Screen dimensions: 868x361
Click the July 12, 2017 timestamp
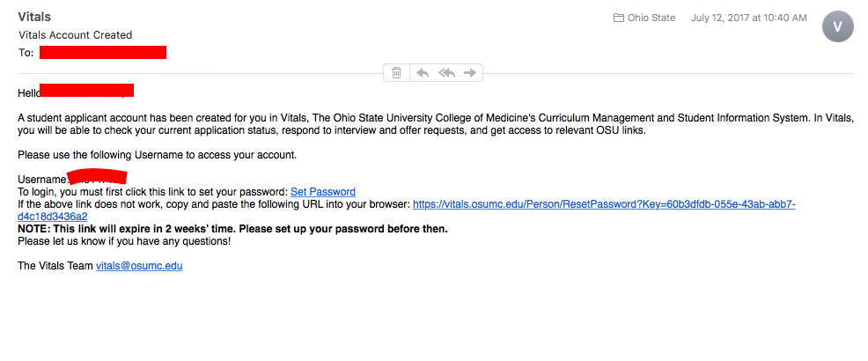[x=748, y=18]
